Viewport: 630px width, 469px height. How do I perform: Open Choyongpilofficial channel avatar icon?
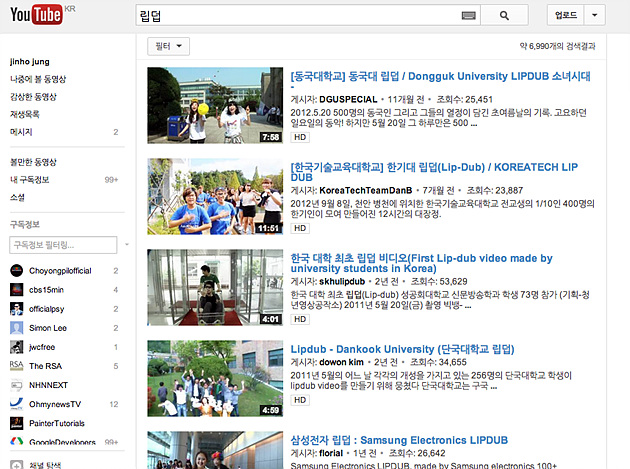17,270
